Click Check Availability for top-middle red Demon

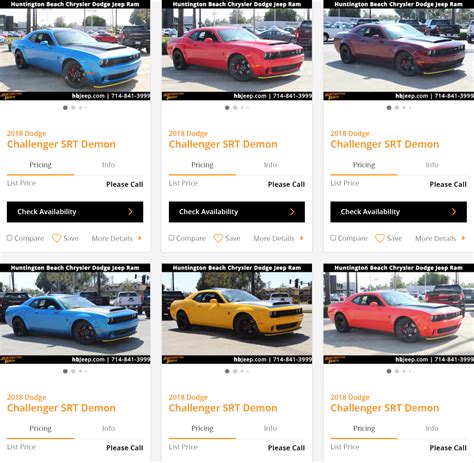pos(237,212)
